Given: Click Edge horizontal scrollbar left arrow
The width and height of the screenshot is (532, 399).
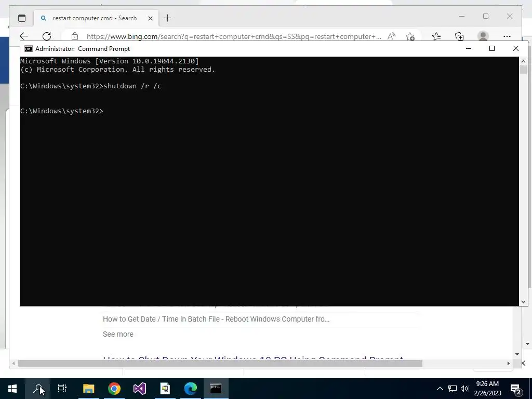Looking at the screenshot, I should point(13,363).
